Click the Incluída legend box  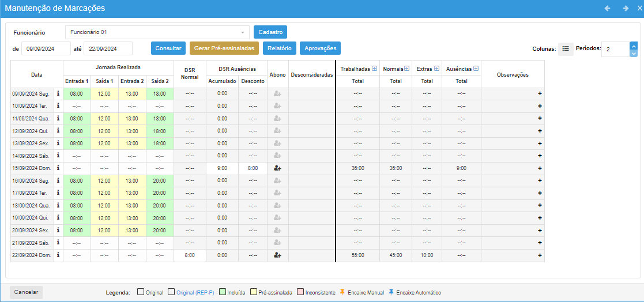click(x=223, y=292)
